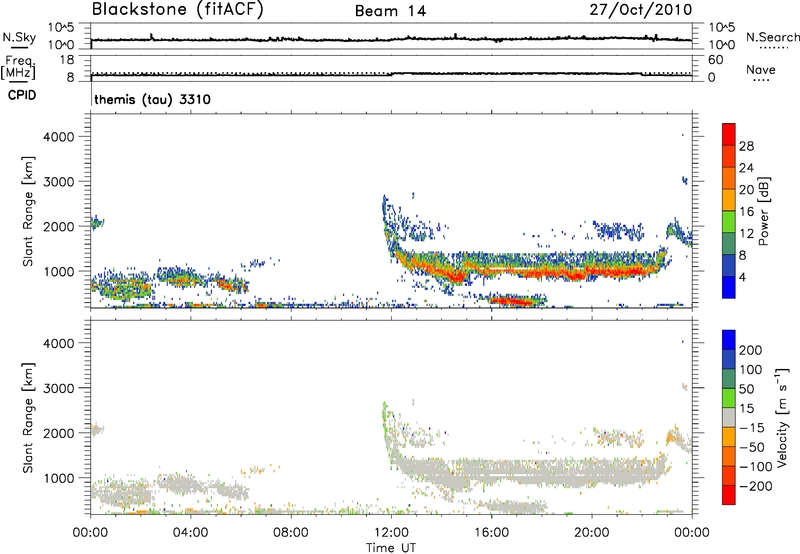Click the red bottom of the velocity color bar
This screenshot has width=800, height=554.
[x=729, y=495]
